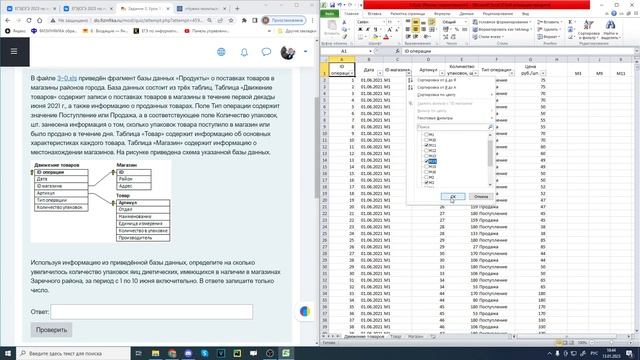
Task: Uncheck the highlighted M14 filter checkbox
Action: pyautogui.click(x=426, y=161)
